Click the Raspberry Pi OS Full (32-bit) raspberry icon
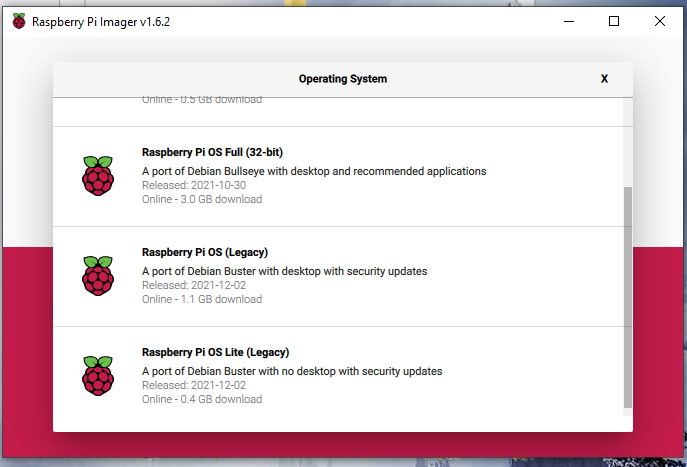687x467 pixels. click(98, 176)
